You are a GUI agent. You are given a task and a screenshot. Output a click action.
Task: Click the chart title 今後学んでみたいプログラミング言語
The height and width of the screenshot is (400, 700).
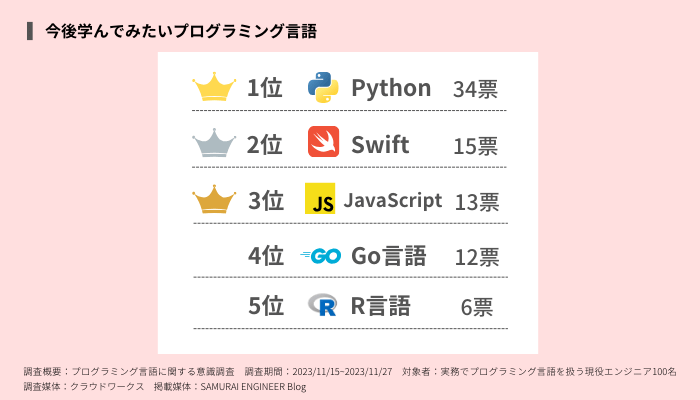[x=181, y=31]
